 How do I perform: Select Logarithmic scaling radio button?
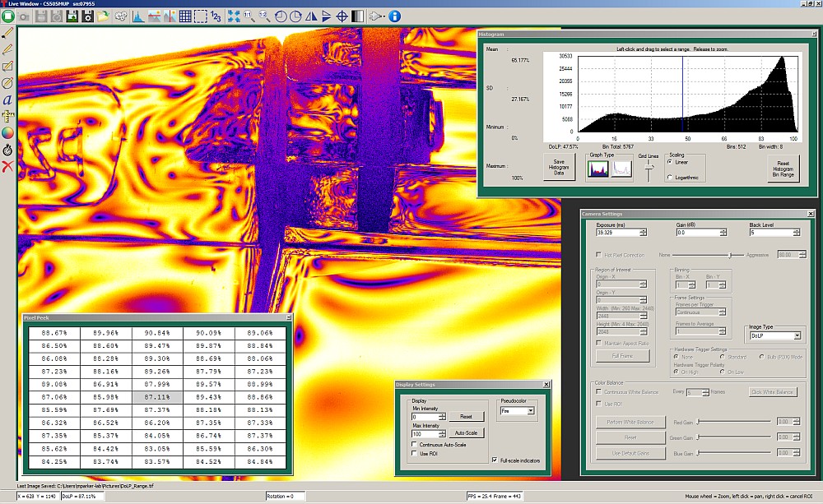point(669,178)
